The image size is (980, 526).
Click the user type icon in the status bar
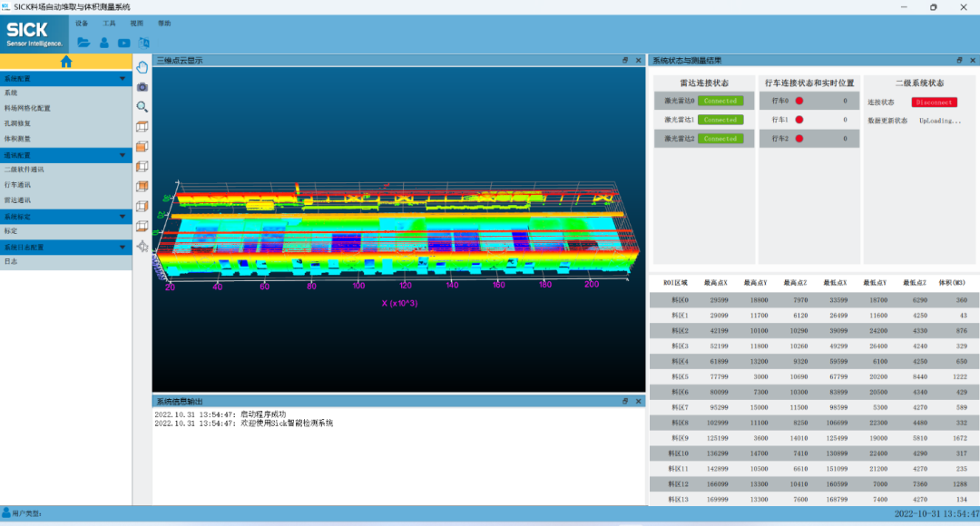click(x=5, y=513)
